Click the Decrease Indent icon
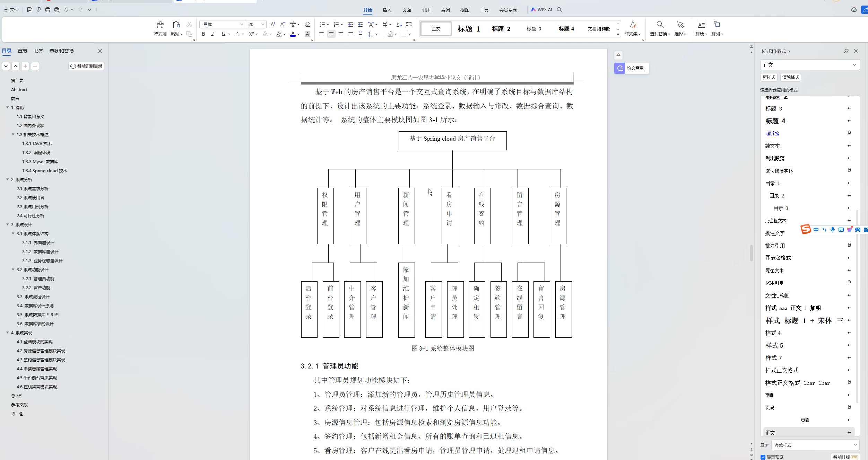868x460 pixels. [x=350, y=24]
